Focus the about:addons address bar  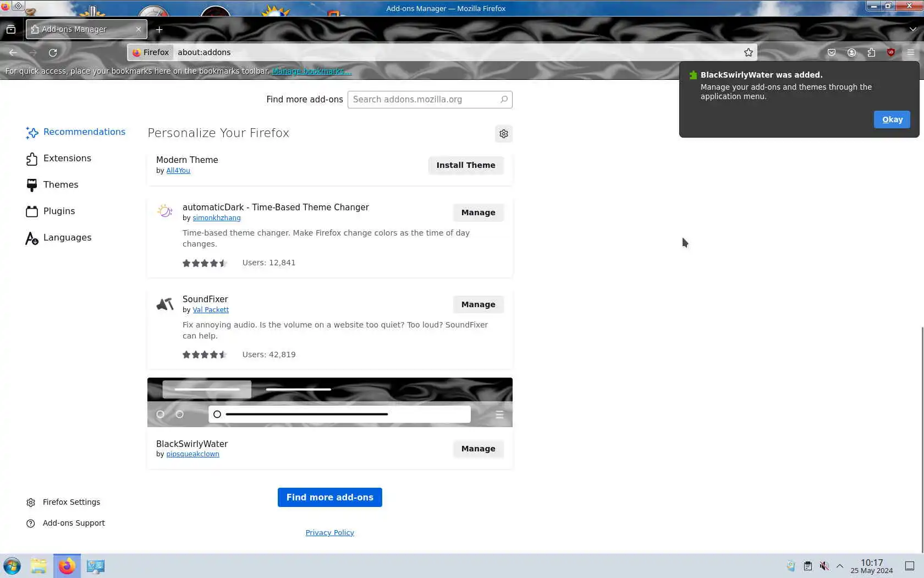(x=457, y=52)
